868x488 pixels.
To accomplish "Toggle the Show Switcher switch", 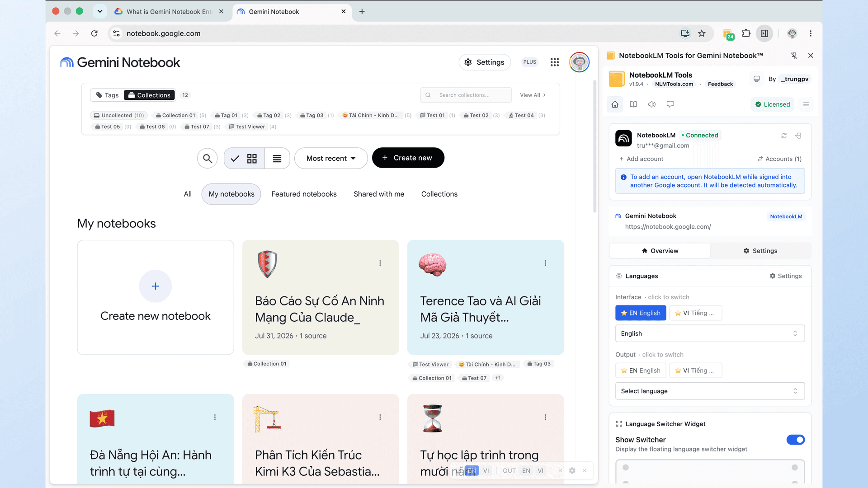I will click(x=796, y=440).
